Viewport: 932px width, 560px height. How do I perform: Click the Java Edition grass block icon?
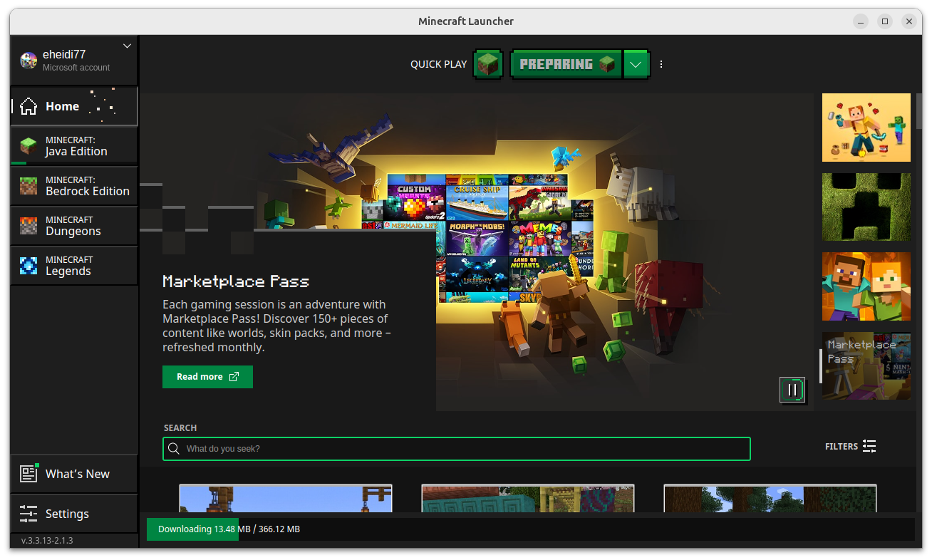(x=29, y=146)
